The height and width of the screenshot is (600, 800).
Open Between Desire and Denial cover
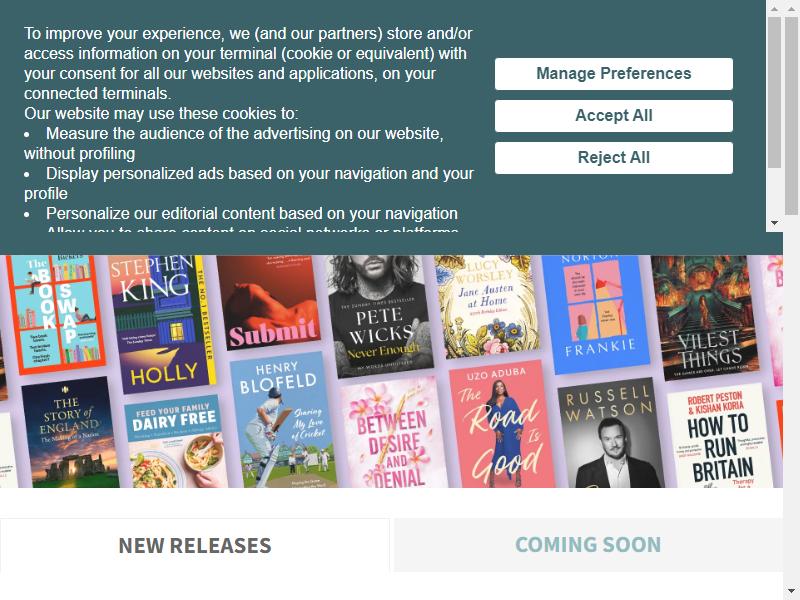394,433
